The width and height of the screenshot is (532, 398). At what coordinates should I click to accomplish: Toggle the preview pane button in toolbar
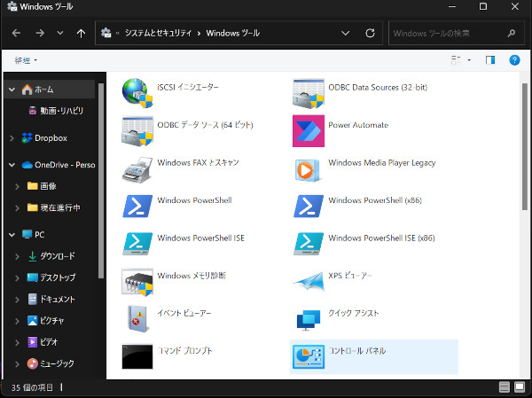[x=490, y=60]
